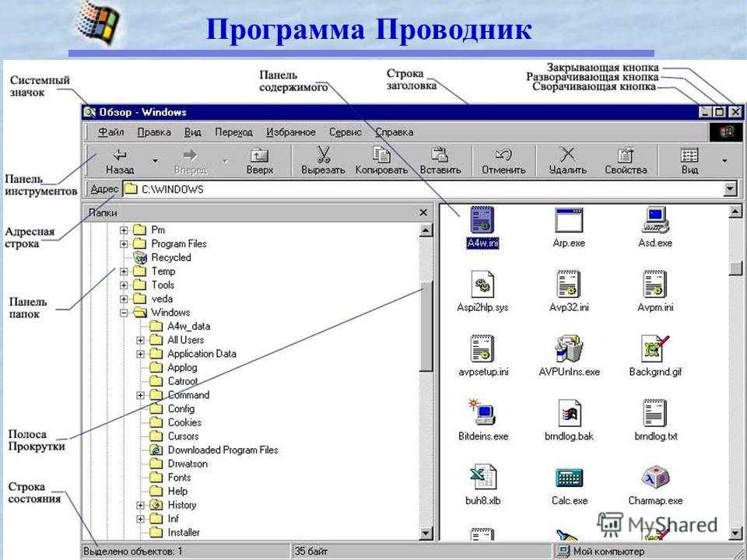Screen dimensions: 747x560
Task: Copy using the Копировать icon
Action: pyautogui.click(x=381, y=161)
